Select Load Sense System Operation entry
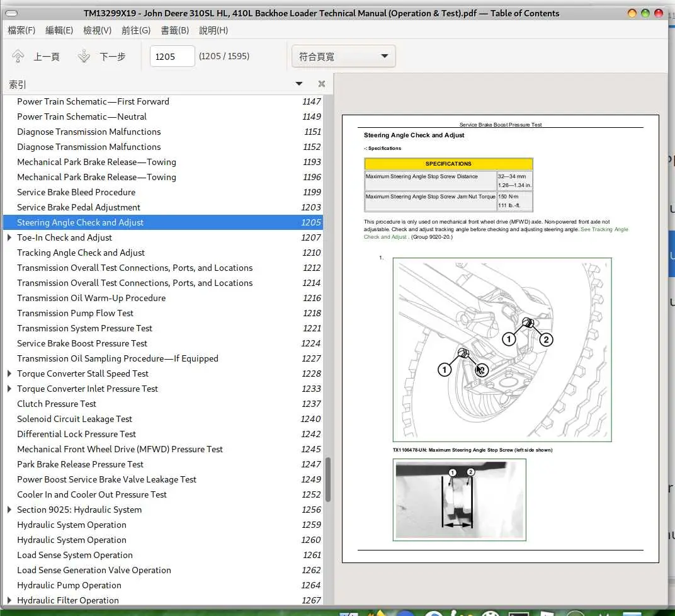 [162, 555]
